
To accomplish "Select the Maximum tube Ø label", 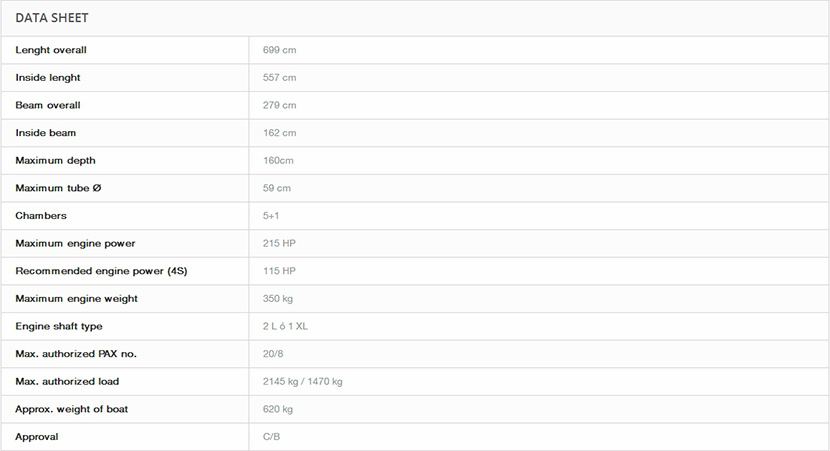I will (x=58, y=188).
